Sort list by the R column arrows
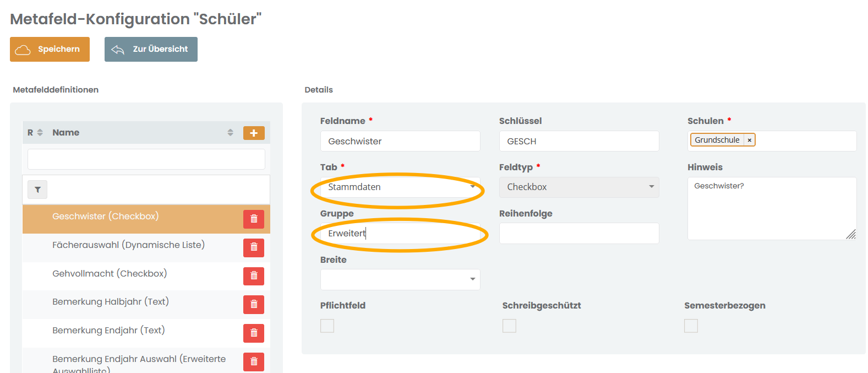 coord(40,133)
